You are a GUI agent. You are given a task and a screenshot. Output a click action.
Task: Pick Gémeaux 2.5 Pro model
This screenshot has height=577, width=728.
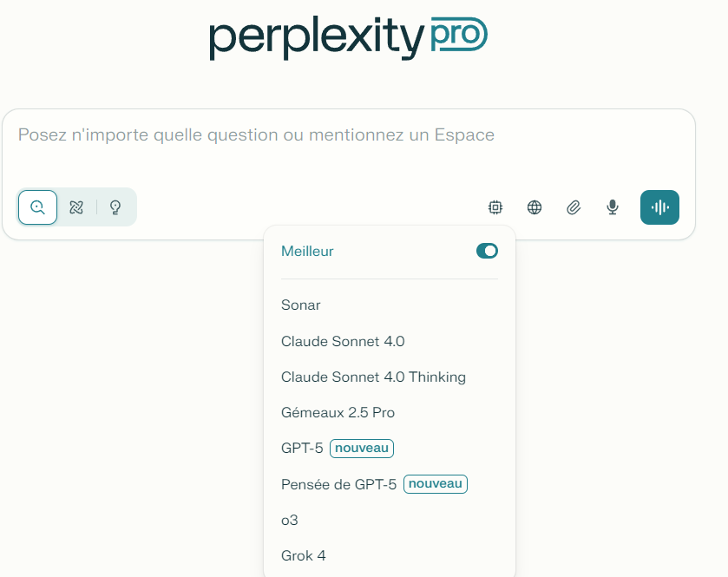[x=338, y=413]
